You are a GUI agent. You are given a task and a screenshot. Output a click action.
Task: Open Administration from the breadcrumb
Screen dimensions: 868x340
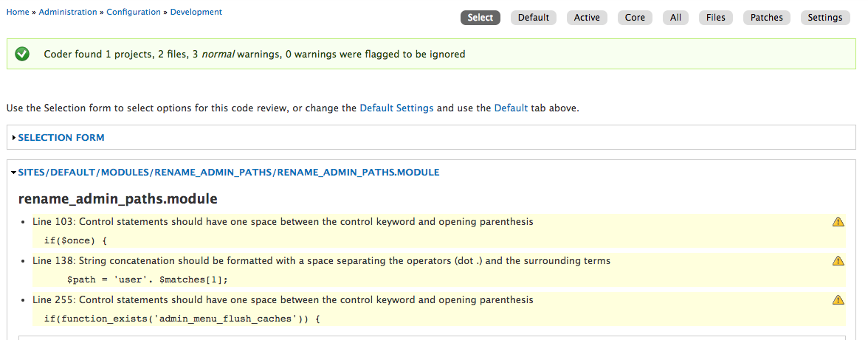(68, 13)
